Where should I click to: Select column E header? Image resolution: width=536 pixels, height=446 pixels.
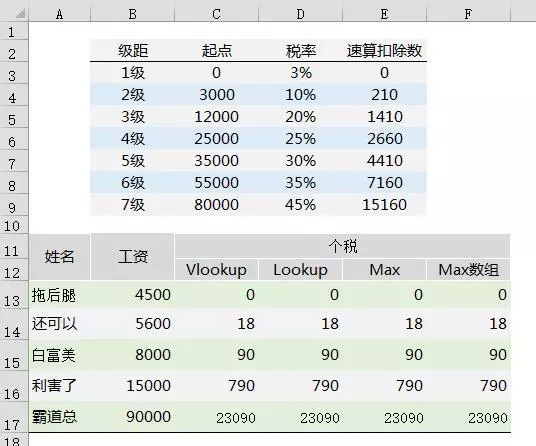click(384, 14)
